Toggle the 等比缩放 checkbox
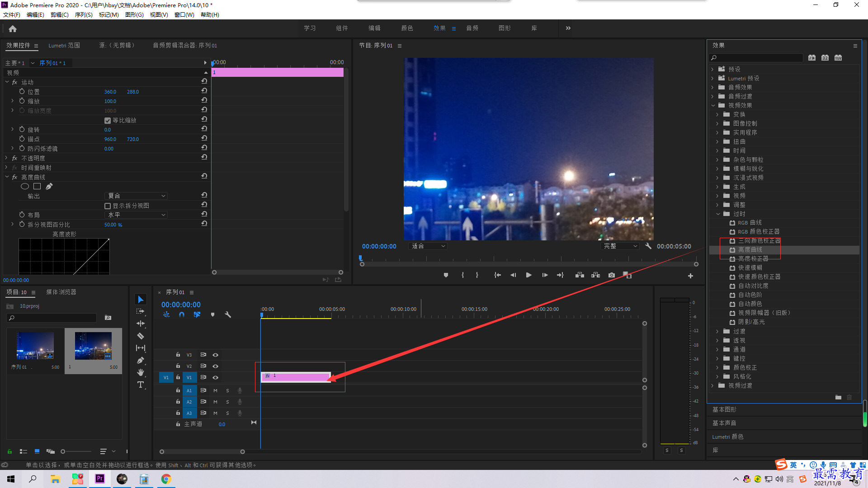This screenshot has width=868, height=488. coord(108,120)
